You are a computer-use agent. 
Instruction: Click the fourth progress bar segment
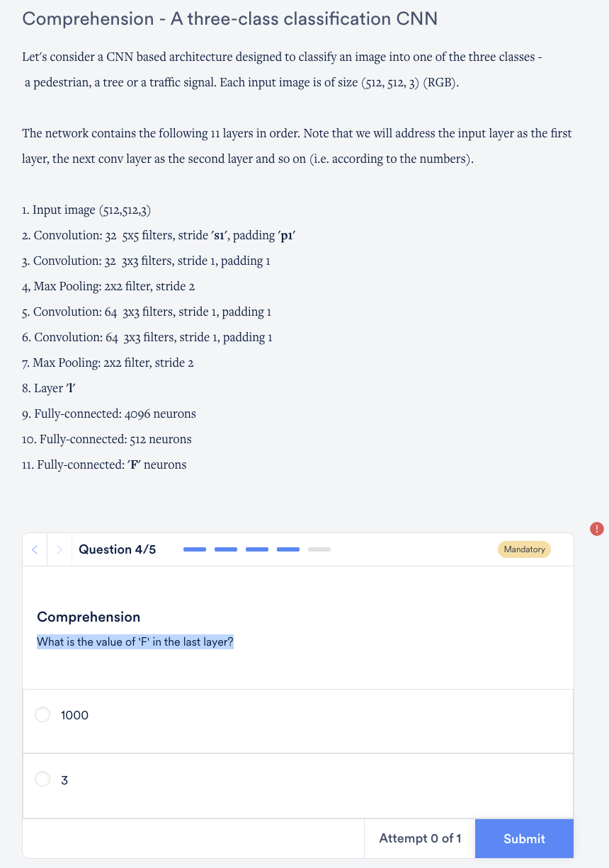coord(288,549)
